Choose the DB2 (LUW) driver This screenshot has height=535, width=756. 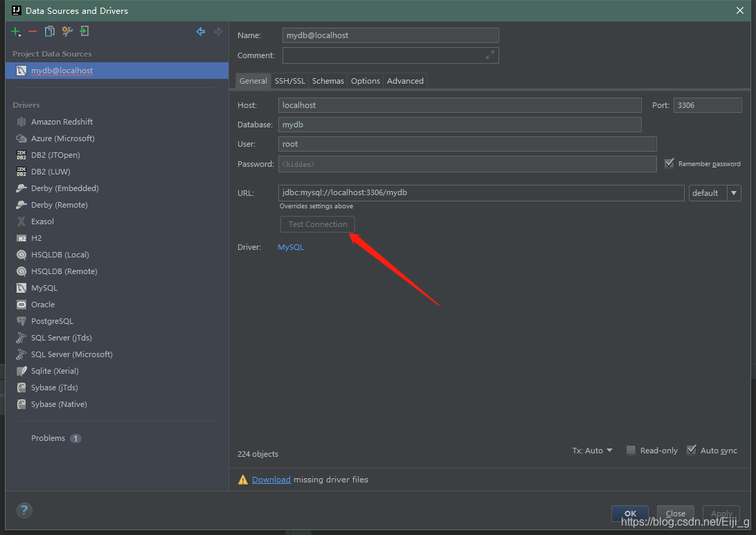click(51, 172)
